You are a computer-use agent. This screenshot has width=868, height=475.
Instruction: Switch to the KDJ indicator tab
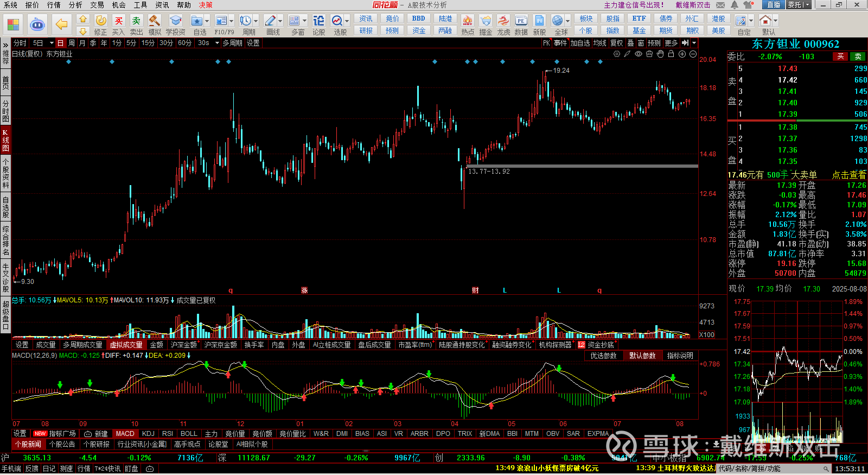[x=148, y=434]
